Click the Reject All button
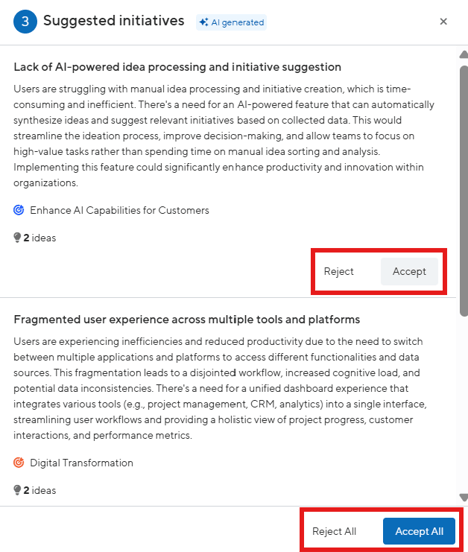 [x=334, y=531]
